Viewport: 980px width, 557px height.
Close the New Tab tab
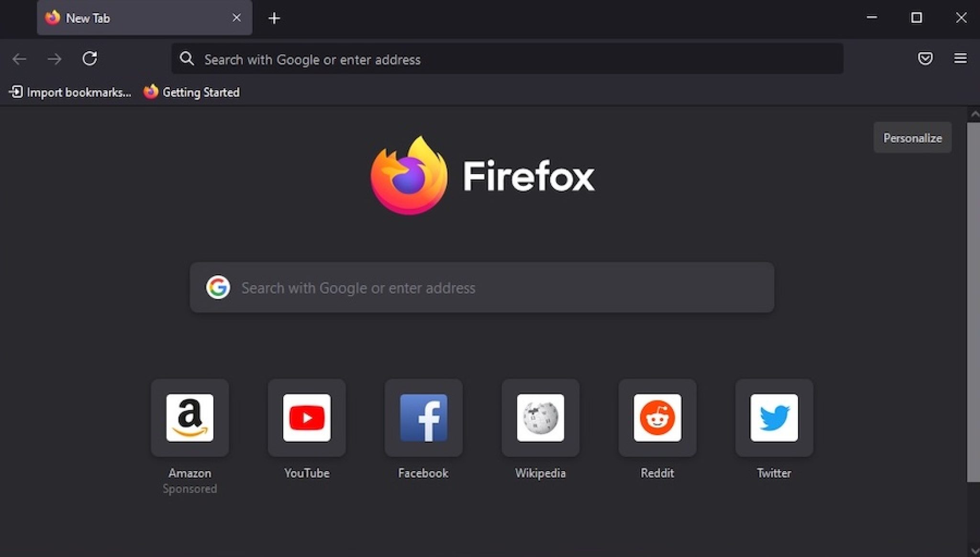click(x=236, y=18)
